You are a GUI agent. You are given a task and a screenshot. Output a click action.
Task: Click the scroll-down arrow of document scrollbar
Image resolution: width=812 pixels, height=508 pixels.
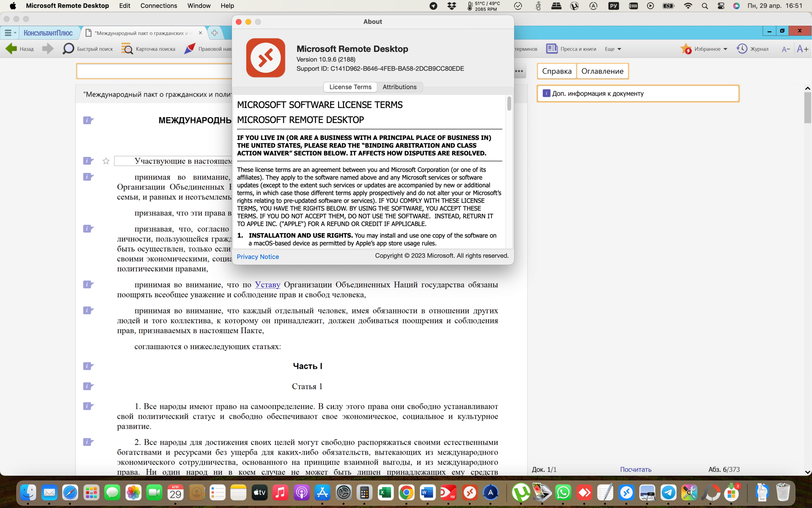point(807,472)
